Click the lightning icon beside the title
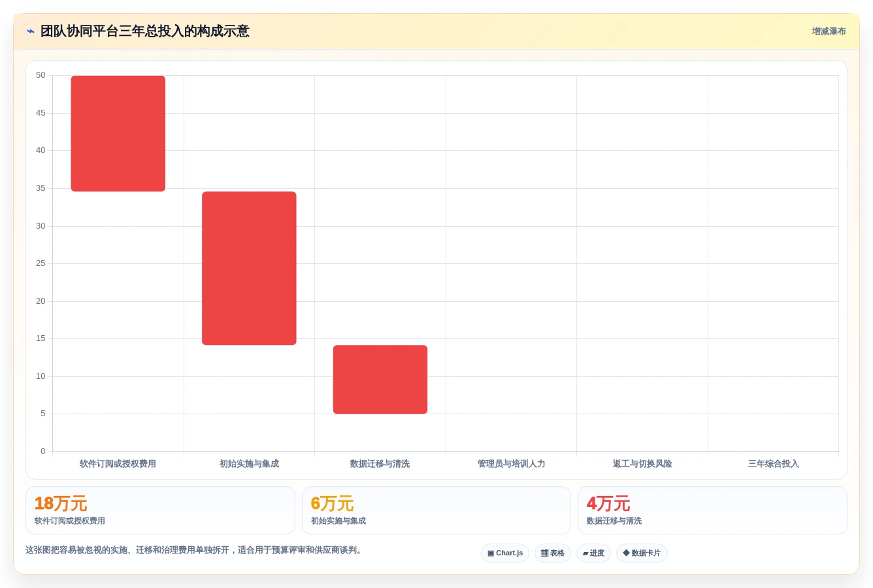The height and width of the screenshot is (588, 873). click(30, 31)
